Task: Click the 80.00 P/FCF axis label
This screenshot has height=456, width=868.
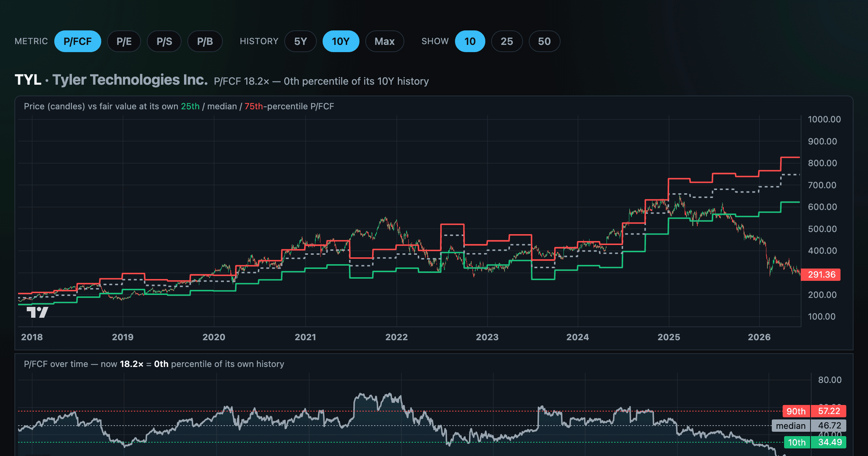Action: click(830, 380)
